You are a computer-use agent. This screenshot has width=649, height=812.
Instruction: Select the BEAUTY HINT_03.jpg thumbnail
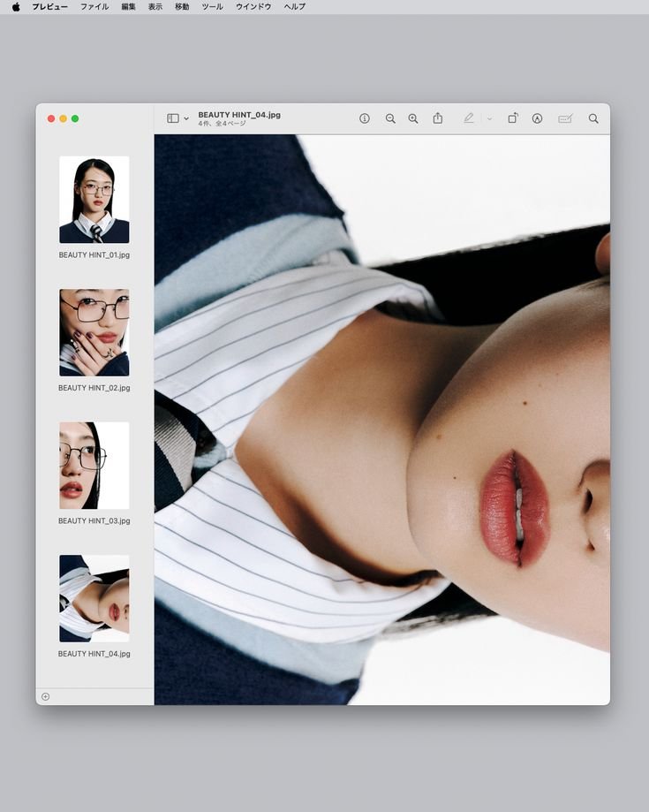[x=94, y=466]
